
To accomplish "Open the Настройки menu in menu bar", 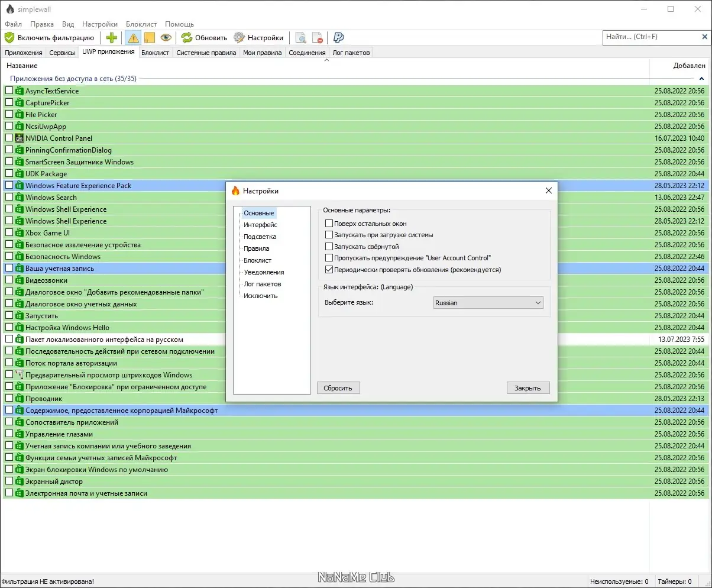I will [x=100, y=24].
